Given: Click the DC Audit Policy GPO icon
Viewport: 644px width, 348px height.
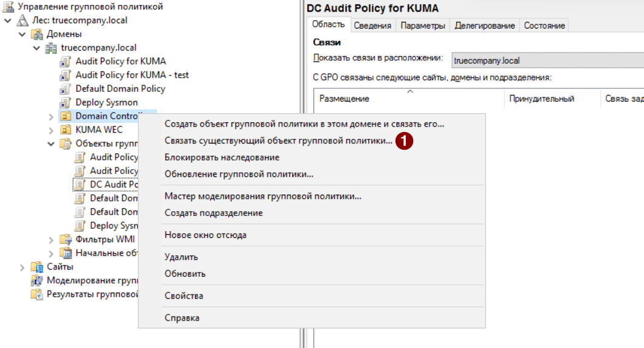Looking at the screenshot, I should [80, 185].
